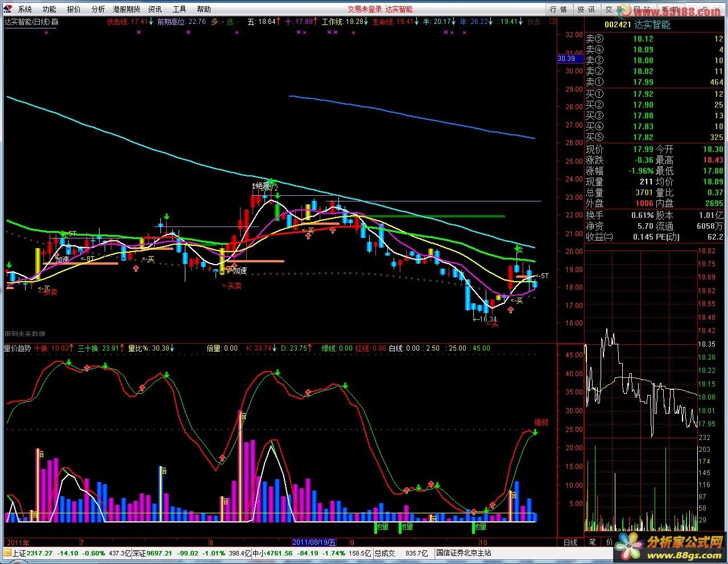728x564 pixels.
Task: Click the green 卖 signal marker near October's rebound
Action: tap(519, 250)
